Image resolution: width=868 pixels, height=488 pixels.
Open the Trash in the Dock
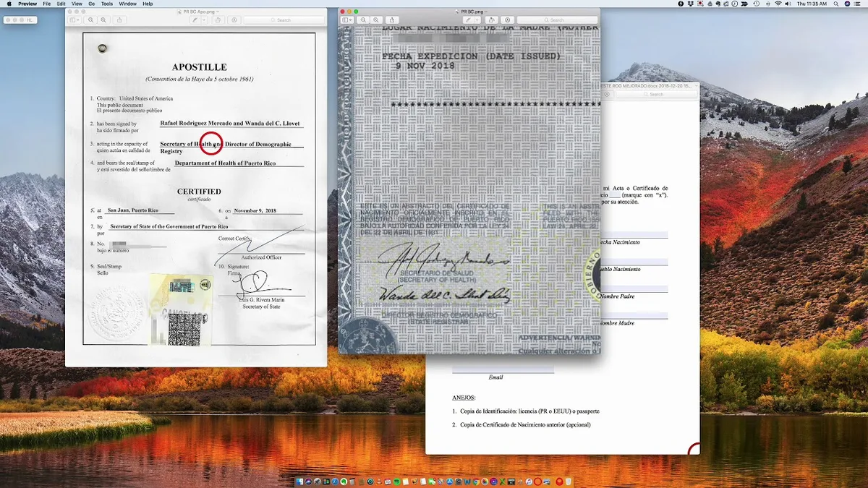(x=569, y=481)
